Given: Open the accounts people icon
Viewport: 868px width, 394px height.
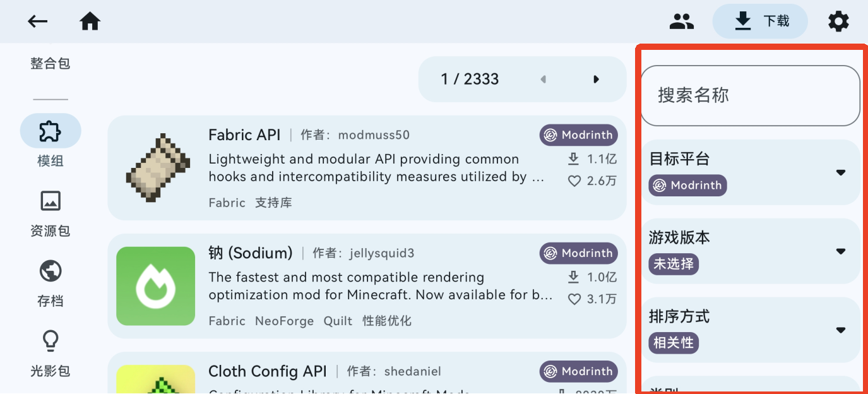Looking at the screenshot, I should pos(682,21).
